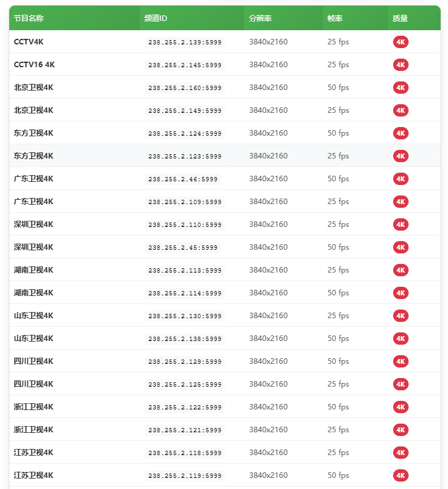Viewport: 448px width, 489px height.
Task: Click the 4K badge for channel 238.255.2.45:5999
Action: [x=401, y=247]
